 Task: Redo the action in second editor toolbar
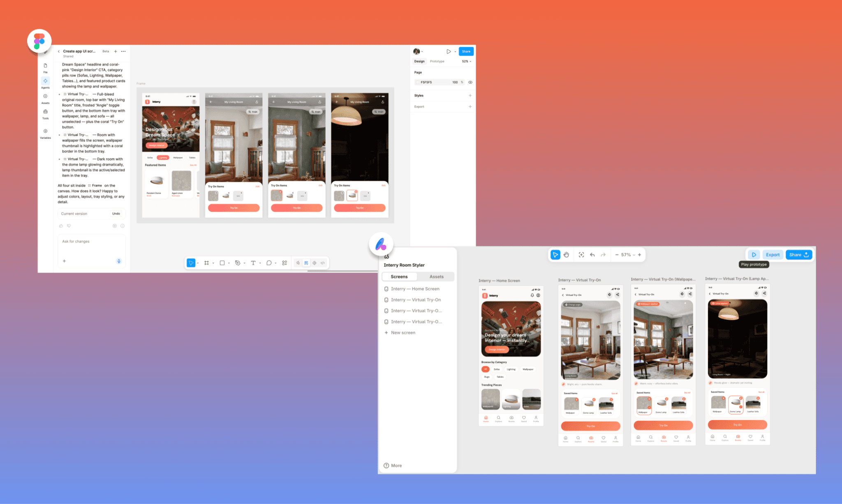[x=603, y=255]
